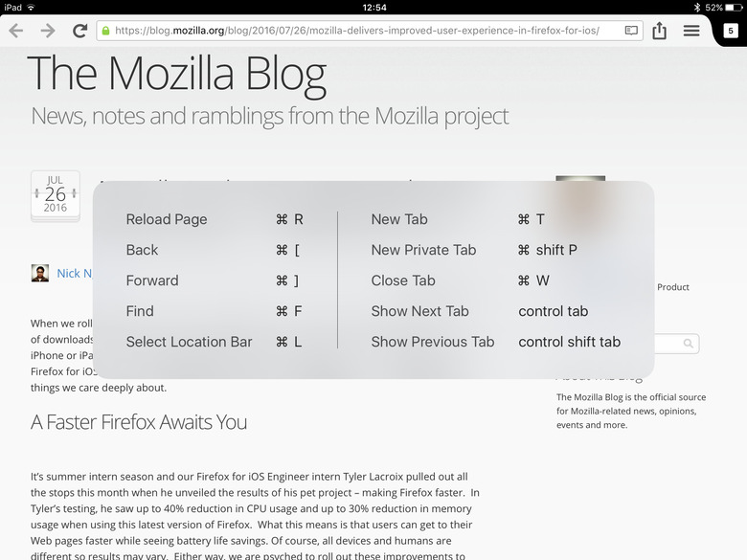Click The Mozilla Blog title
Image resolution: width=747 pixels, height=560 pixels.
click(x=177, y=74)
